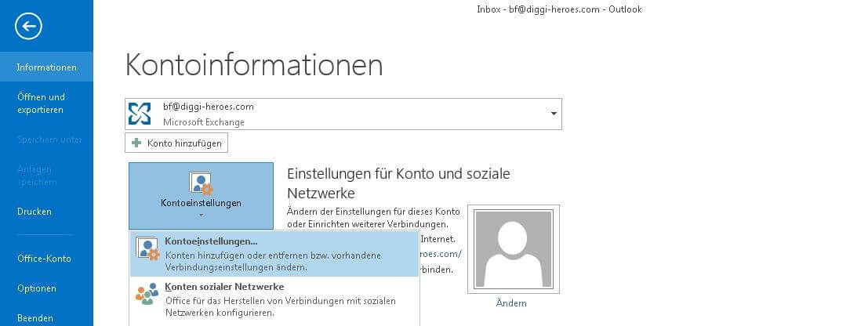The height and width of the screenshot is (326, 868).
Task: Click the small arrow under the Kontoeinstellungen button
Action: tap(202, 215)
